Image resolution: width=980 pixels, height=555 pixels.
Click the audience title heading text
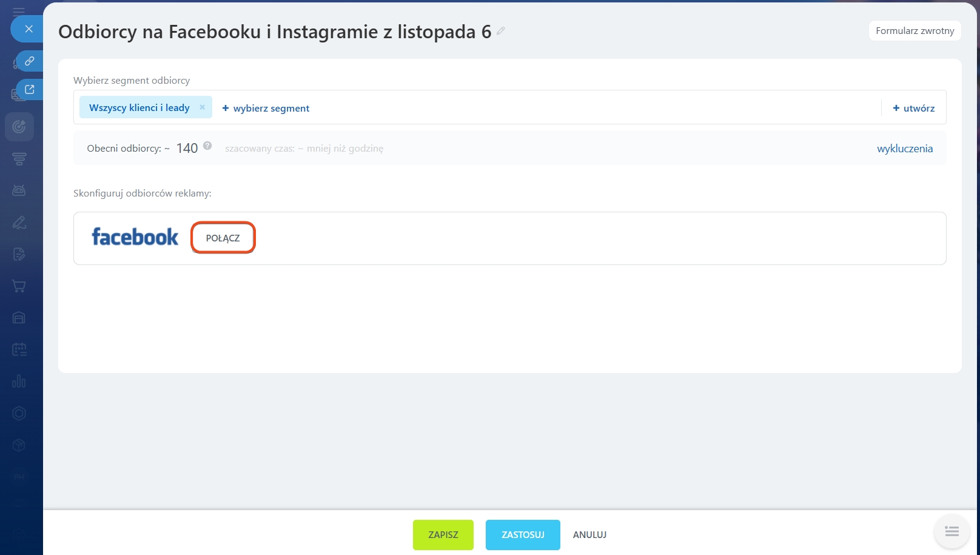coord(275,32)
